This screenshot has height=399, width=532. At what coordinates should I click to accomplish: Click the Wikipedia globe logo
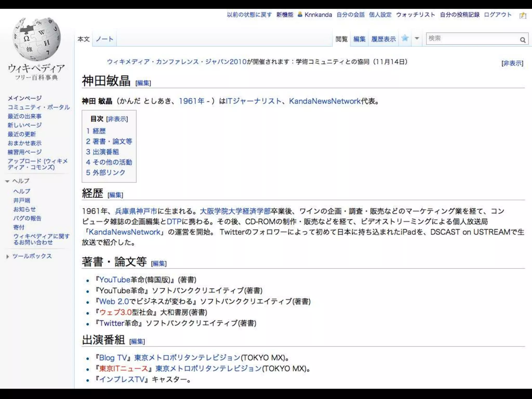37,39
